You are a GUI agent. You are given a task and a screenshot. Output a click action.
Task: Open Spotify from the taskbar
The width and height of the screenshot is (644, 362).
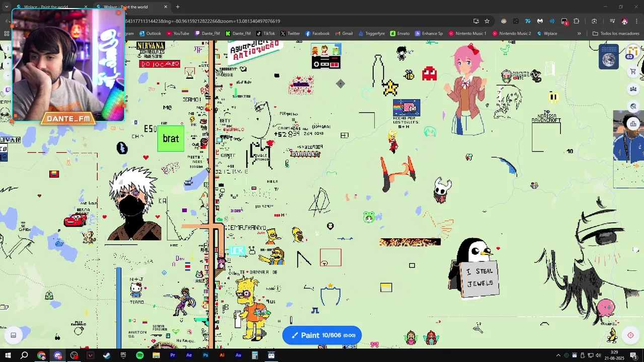click(x=140, y=355)
